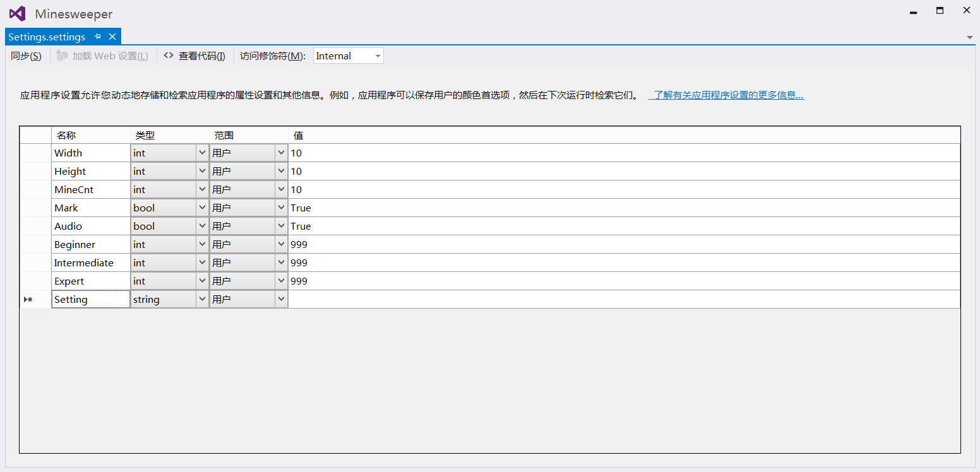
Task: Click the 同步(S) toolbar button
Action: (26, 56)
